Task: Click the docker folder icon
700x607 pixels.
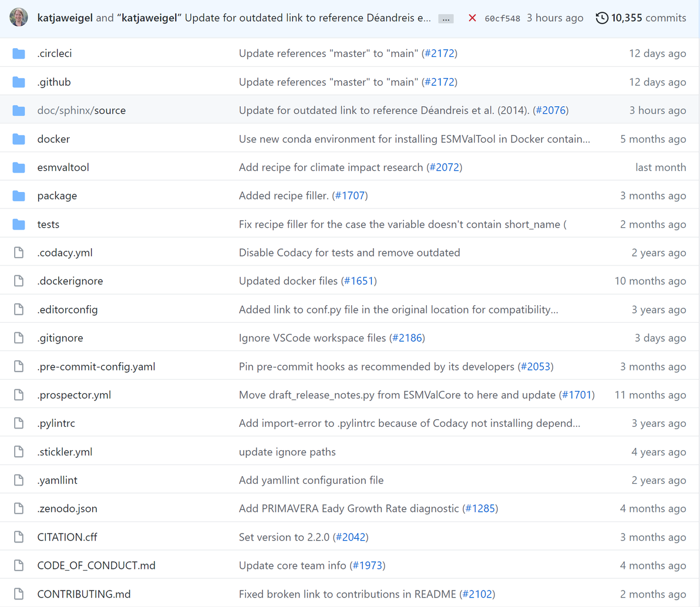Action: coord(19,139)
